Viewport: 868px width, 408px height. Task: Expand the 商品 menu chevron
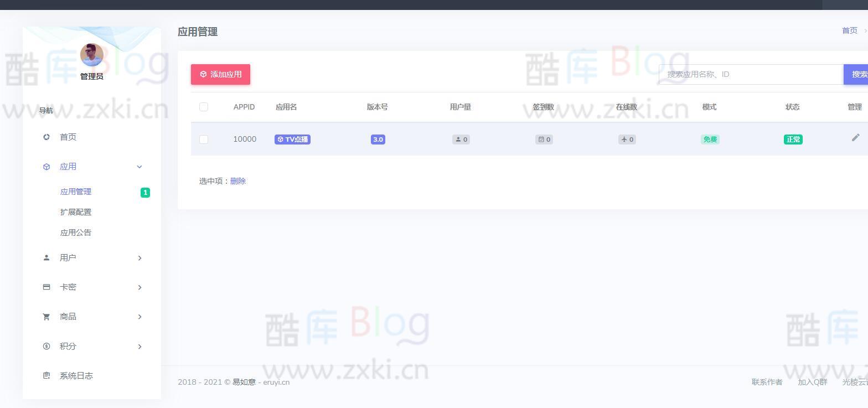pyautogui.click(x=139, y=317)
